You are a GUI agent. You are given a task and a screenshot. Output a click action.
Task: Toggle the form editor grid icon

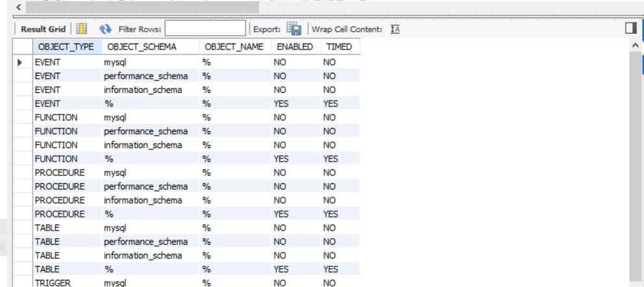[82, 29]
